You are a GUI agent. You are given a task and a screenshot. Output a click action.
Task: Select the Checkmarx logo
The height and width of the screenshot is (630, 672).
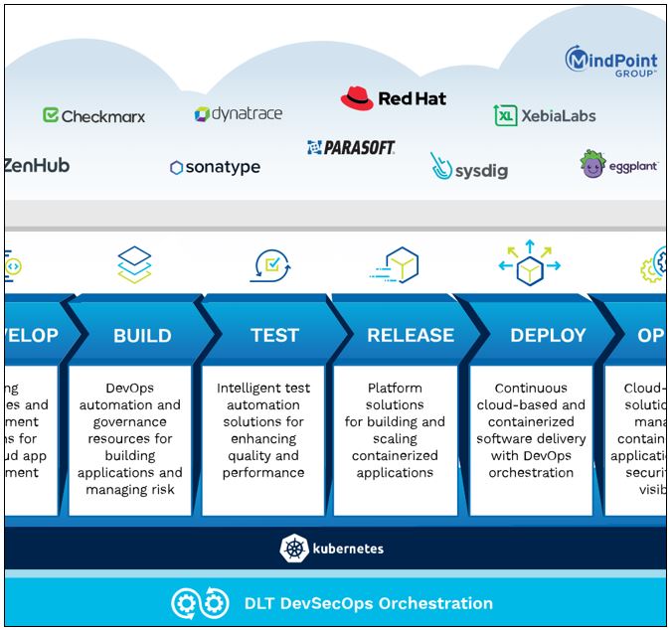click(x=93, y=115)
